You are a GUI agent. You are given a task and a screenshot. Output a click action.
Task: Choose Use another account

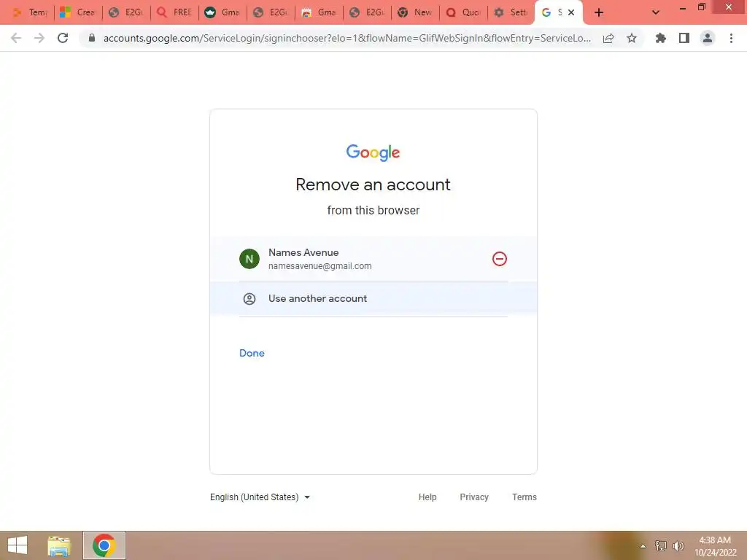pyautogui.click(x=373, y=298)
